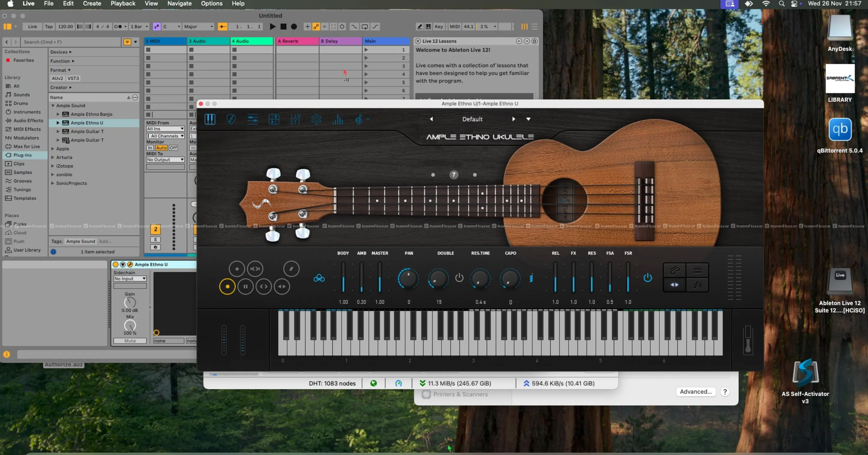Open qBittorrent 5.0.4 desktop icon

tap(840, 130)
